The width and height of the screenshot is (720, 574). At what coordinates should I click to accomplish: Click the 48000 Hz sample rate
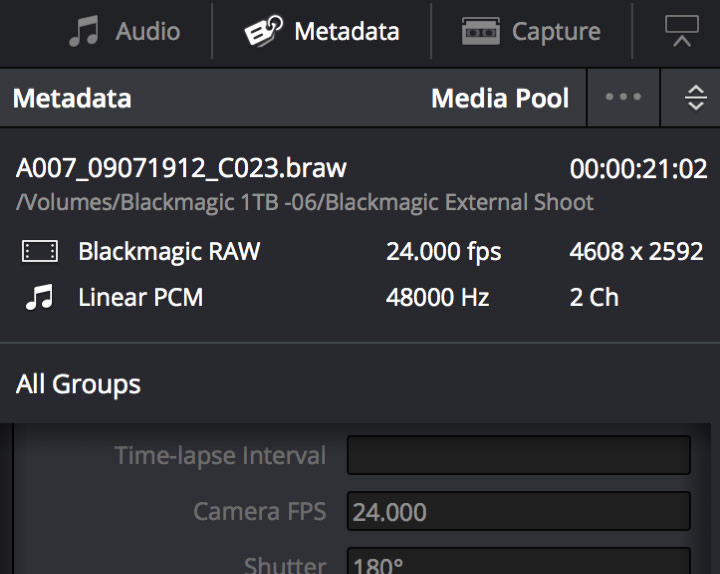click(438, 297)
